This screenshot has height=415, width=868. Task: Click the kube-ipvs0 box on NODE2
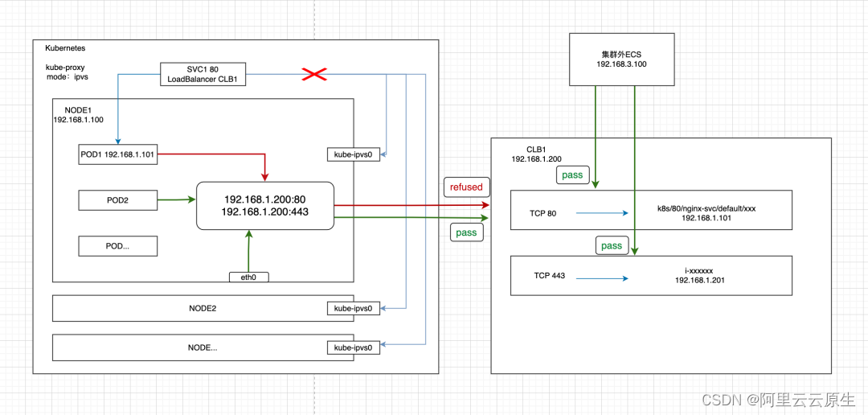(x=353, y=308)
